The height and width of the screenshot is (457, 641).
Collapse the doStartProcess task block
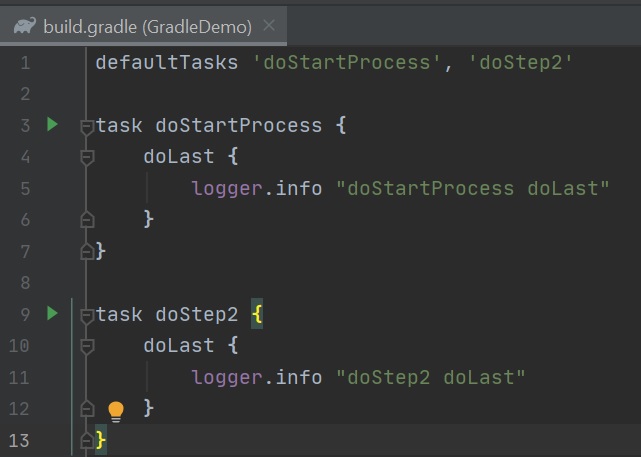(87, 126)
